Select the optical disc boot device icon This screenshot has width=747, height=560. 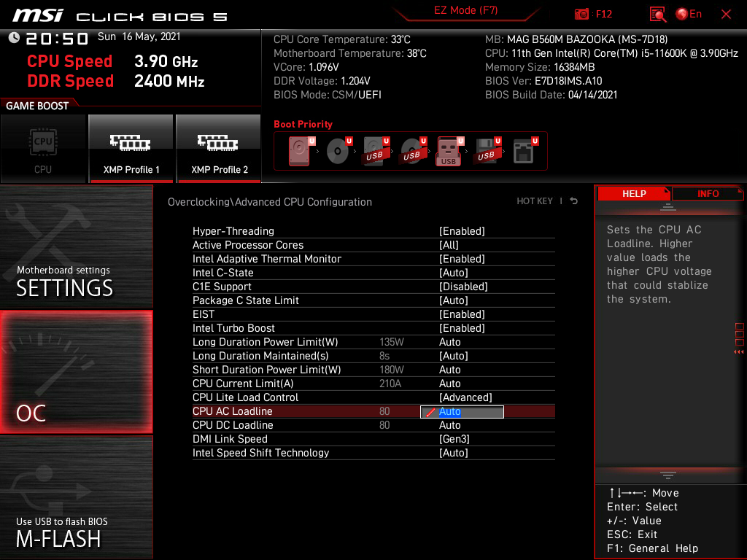click(339, 151)
